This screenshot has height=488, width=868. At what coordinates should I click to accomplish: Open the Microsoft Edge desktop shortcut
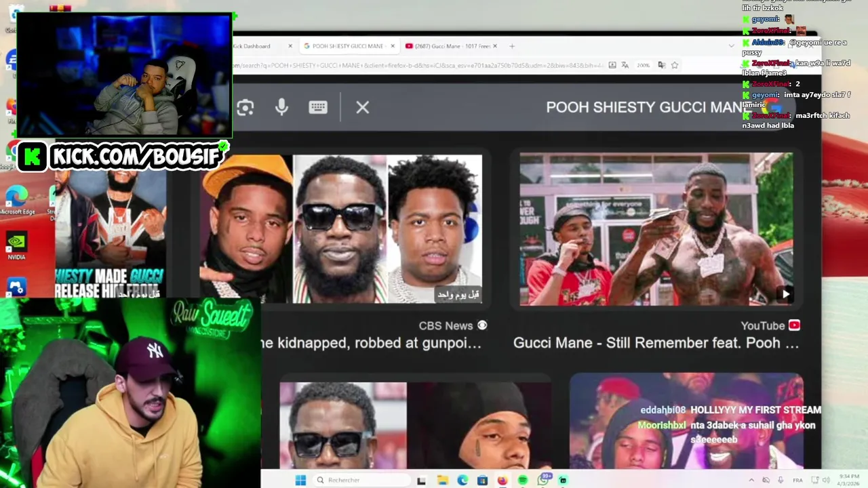coord(16,200)
